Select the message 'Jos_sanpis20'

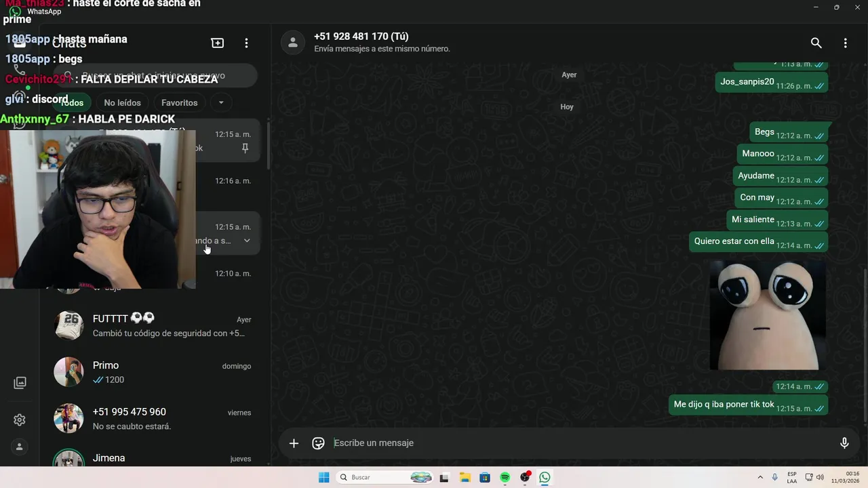[772, 82]
